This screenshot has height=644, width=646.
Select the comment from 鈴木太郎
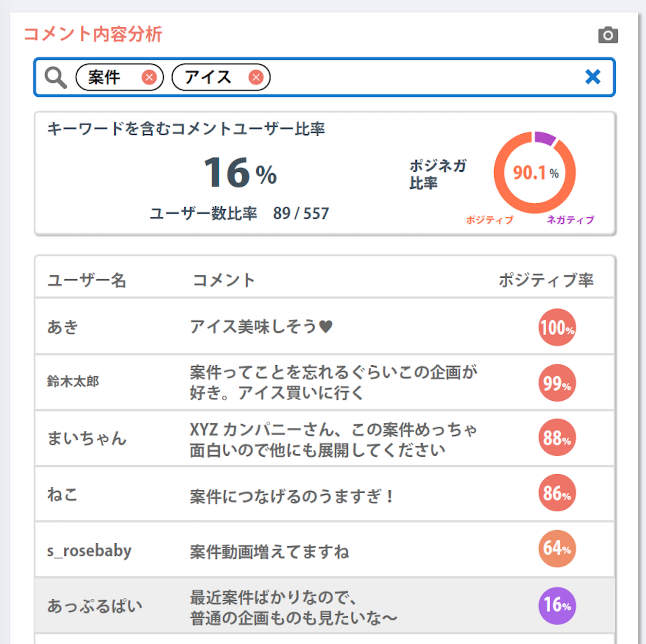point(333,382)
